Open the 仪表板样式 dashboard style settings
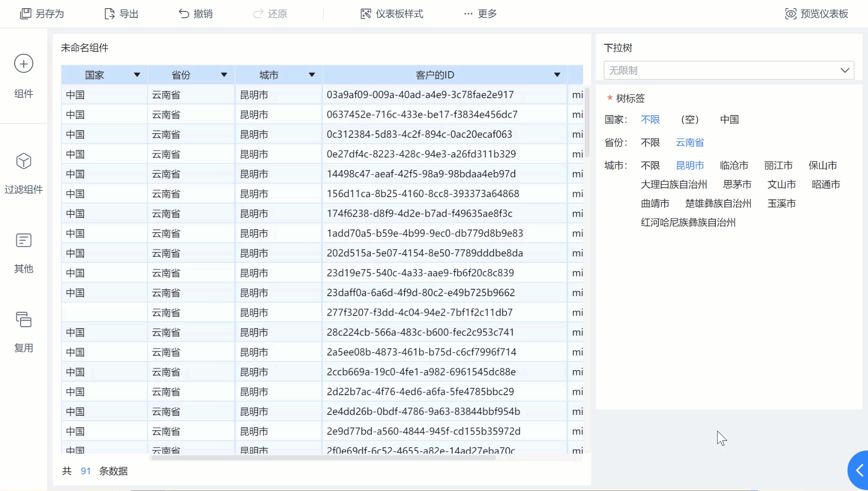The height and width of the screenshot is (491, 868). pyautogui.click(x=391, y=14)
